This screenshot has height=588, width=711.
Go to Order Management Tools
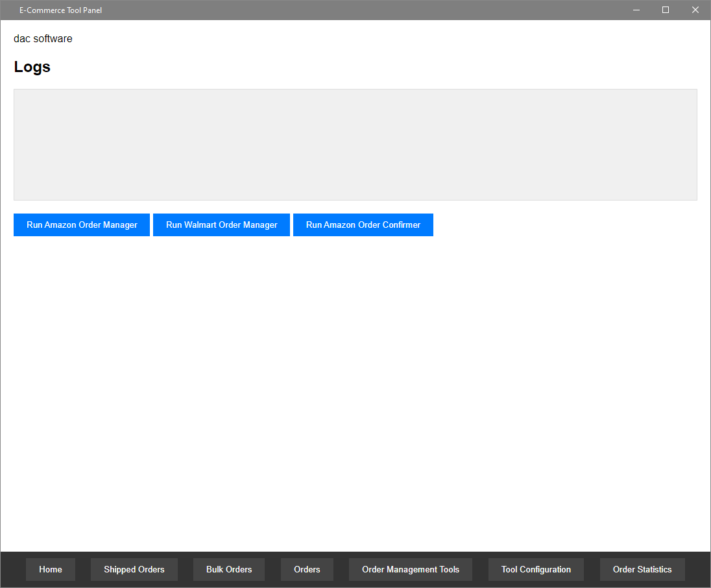click(x=410, y=569)
